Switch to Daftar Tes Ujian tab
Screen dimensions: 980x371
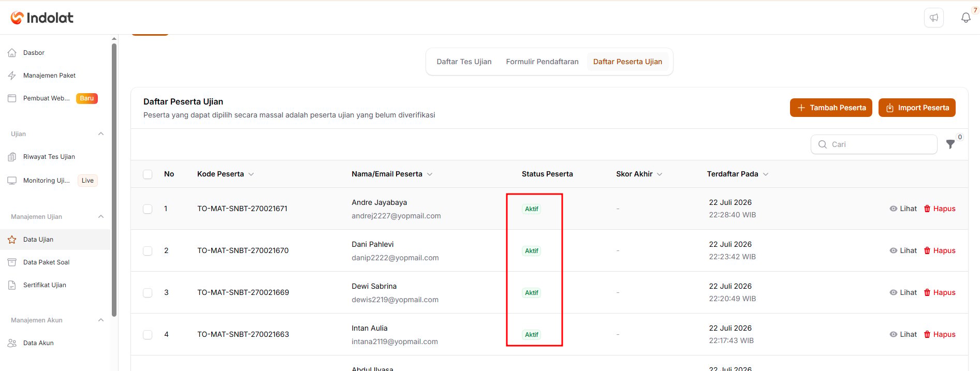tap(464, 62)
